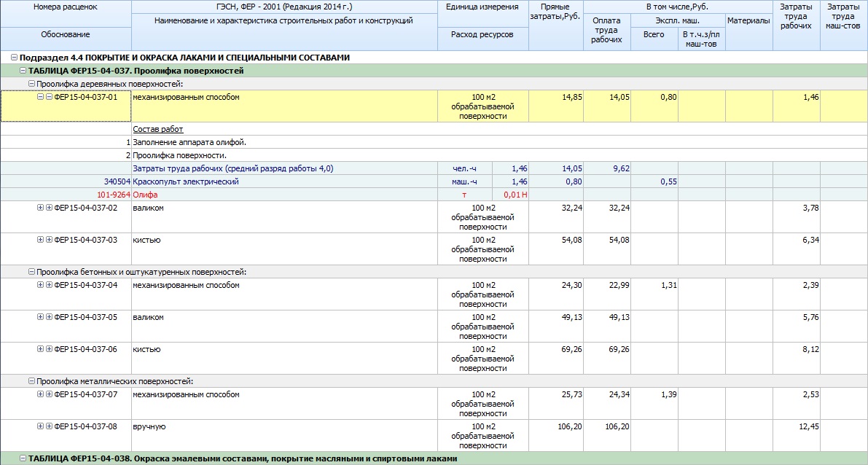Click unit cell 100 м2 in row ФЕР15-04-037-08

(482, 435)
